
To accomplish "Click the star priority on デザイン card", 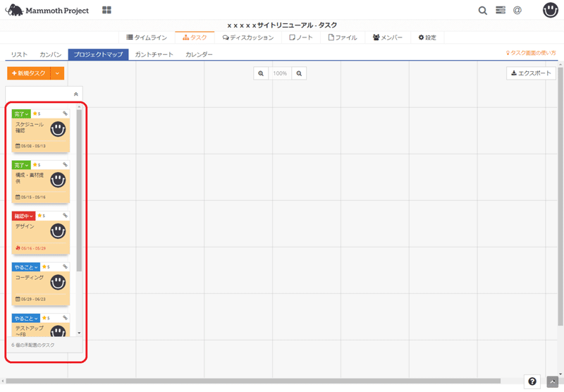I will tap(42, 216).
